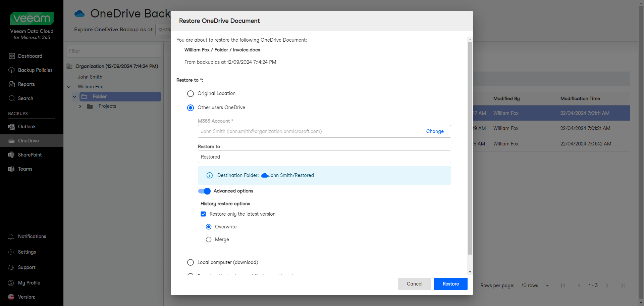Click the Reports icon in sidebar

point(12,84)
